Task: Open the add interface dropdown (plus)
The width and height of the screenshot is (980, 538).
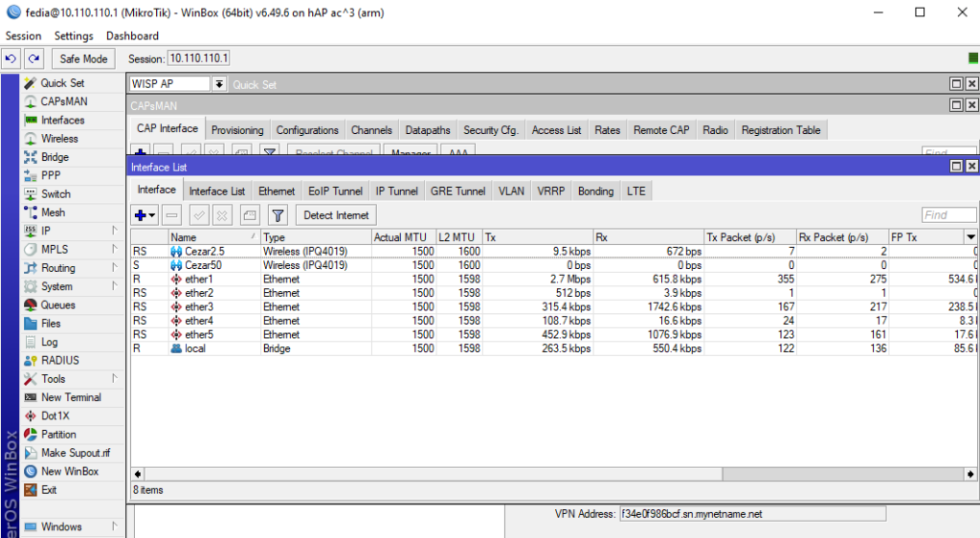Action: pos(145,215)
